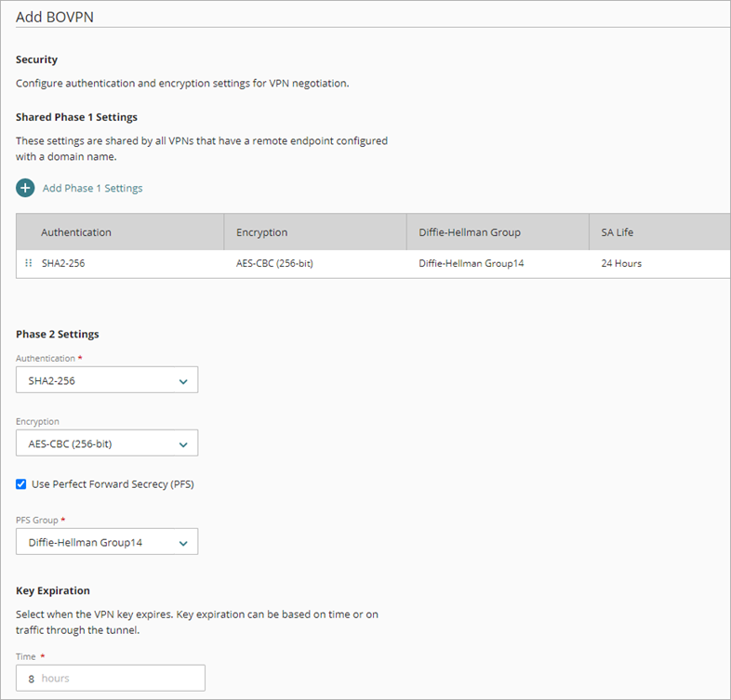Click the Phase 2 Settings heading

pyautogui.click(x=58, y=334)
